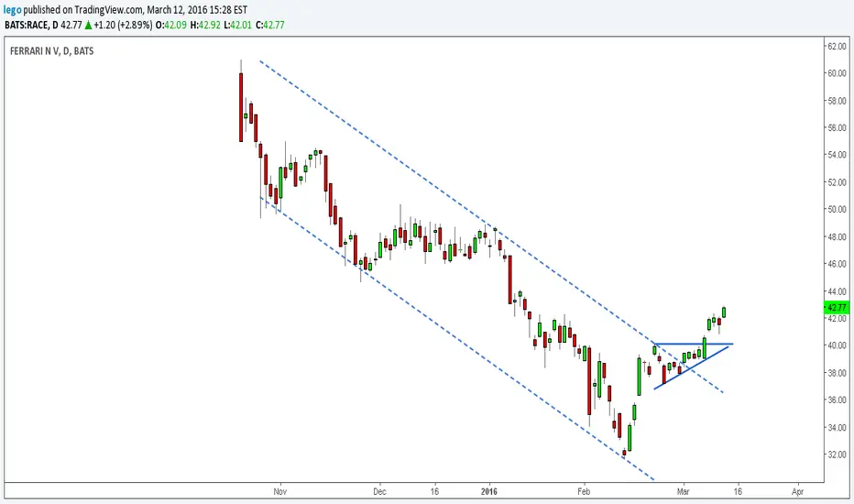
Task: Click the 48.00 price axis label
Action: (837, 237)
